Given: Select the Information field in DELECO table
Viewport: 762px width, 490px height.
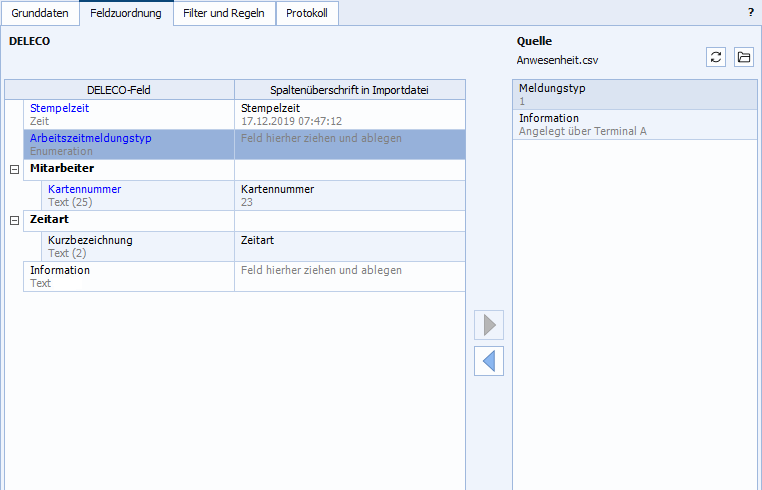Looking at the screenshot, I should (x=60, y=270).
